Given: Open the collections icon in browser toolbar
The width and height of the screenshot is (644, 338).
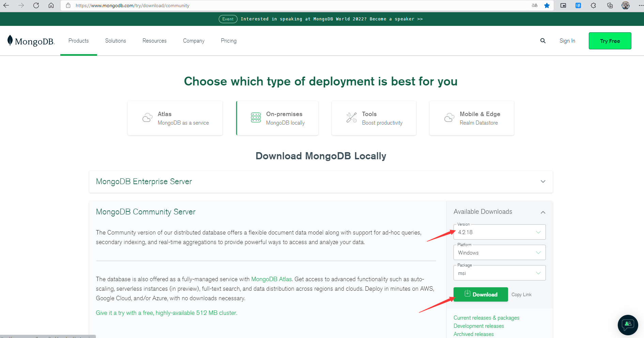Looking at the screenshot, I should (610, 5).
